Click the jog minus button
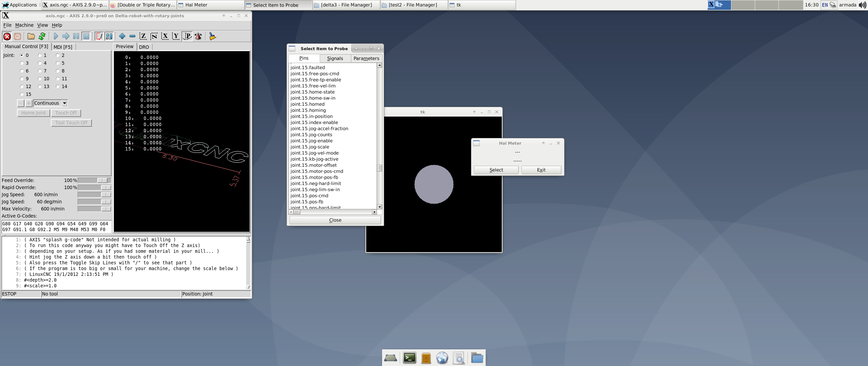The image size is (868, 366). (21, 103)
